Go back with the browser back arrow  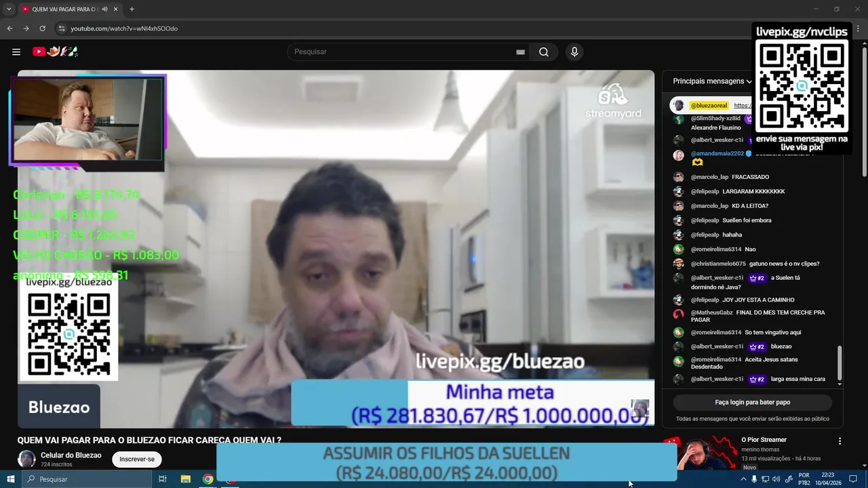pos(9,28)
